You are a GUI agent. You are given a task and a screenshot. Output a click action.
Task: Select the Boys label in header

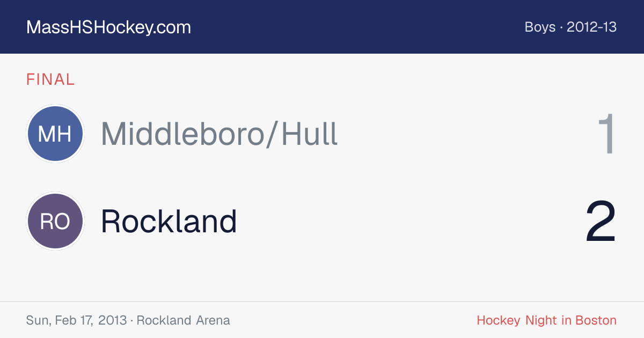540,27
